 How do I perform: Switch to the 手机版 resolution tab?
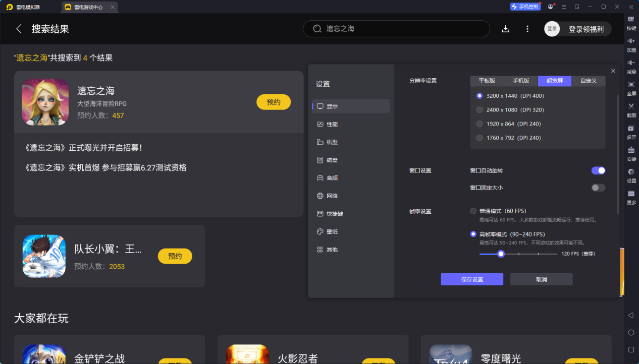click(x=521, y=81)
